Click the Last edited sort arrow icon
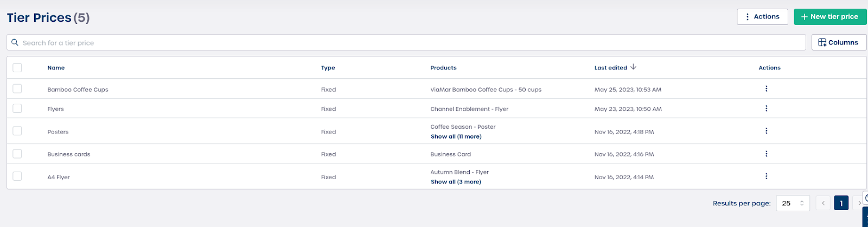The width and height of the screenshot is (868, 227). pos(633,67)
